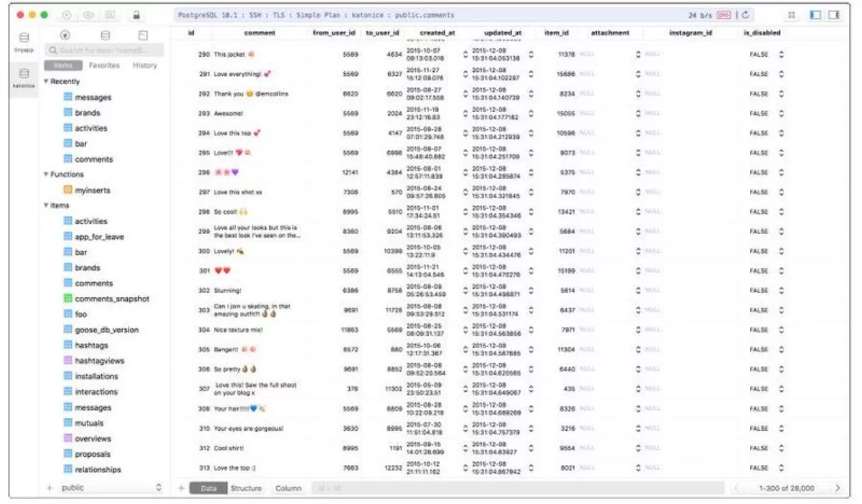Click the connection info bar at the top
This screenshot has height=504, width=862.
point(463,14)
